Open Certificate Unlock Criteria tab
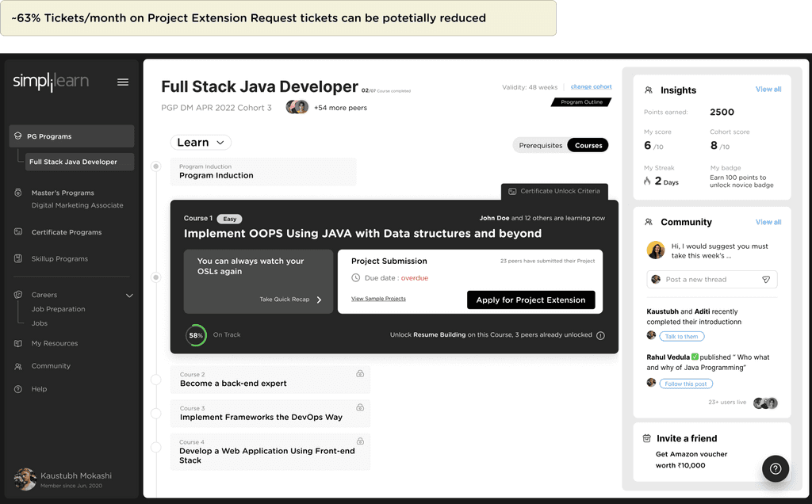The image size is (812, 504). (554, 192)
